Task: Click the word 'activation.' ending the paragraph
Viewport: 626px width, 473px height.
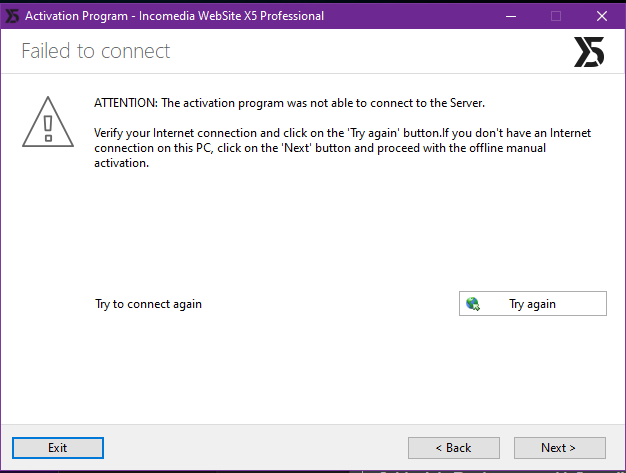Action: coord(121,163)
